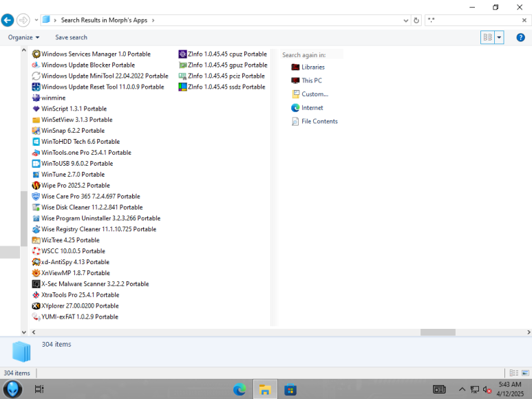The height and width of the screenshot is (399, 532).
Task: Open Microsoft Store from taskbar
Action: tap(290, 389)
